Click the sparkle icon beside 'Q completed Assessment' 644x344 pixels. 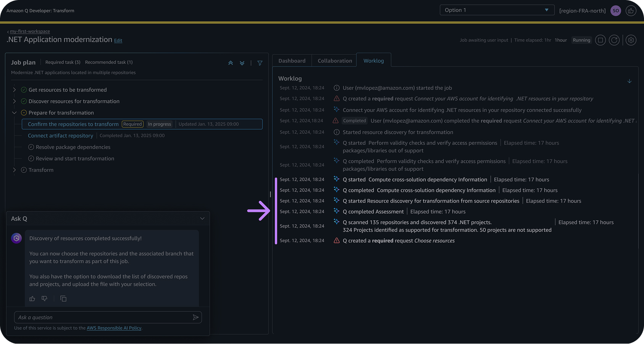[336, 211]
